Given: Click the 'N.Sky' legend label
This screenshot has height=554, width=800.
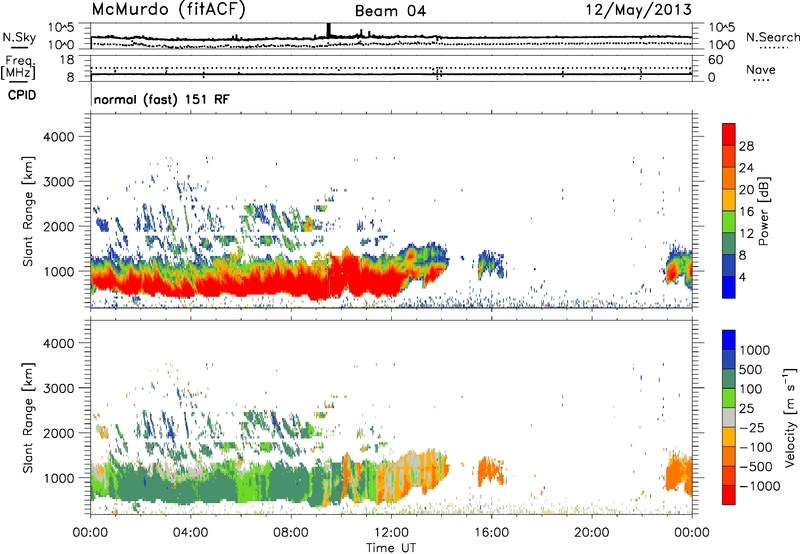Looking at the screenshot, I should (19, 37).
